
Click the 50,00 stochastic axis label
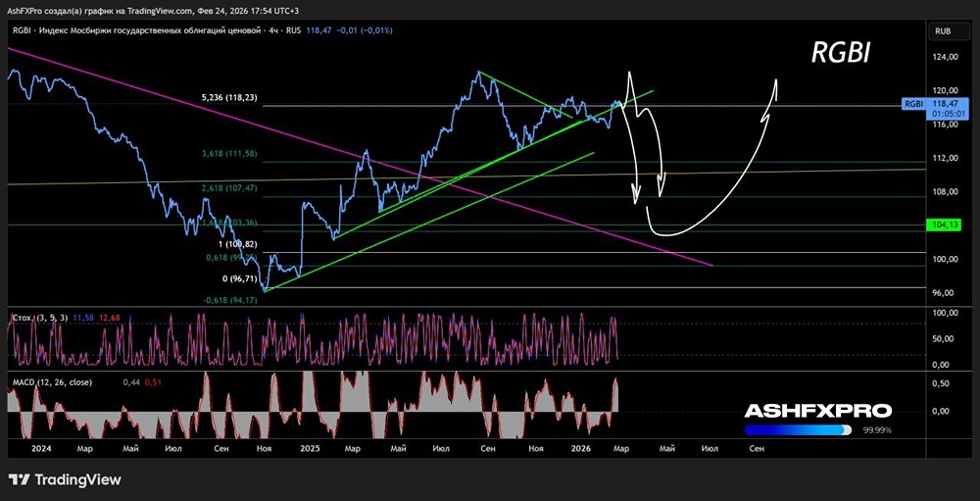(x=945, y=339)
